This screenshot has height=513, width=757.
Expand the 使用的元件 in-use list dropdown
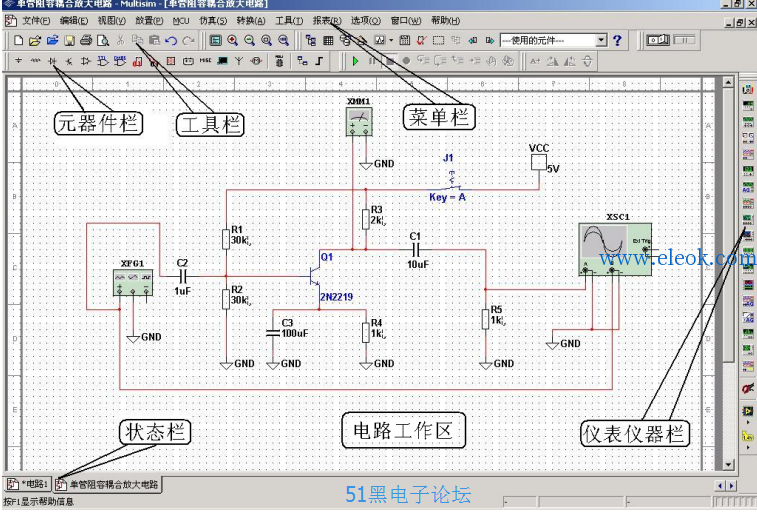click(602, 40)
